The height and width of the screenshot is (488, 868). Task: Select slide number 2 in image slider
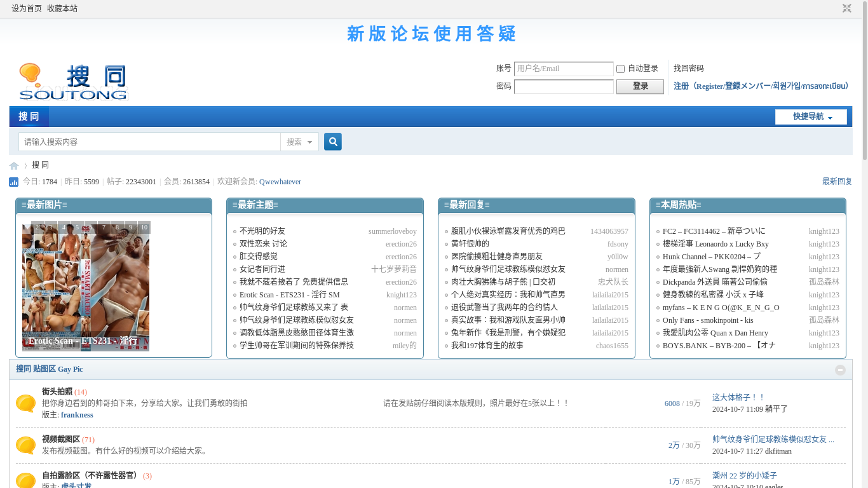(x=37, y=227)
